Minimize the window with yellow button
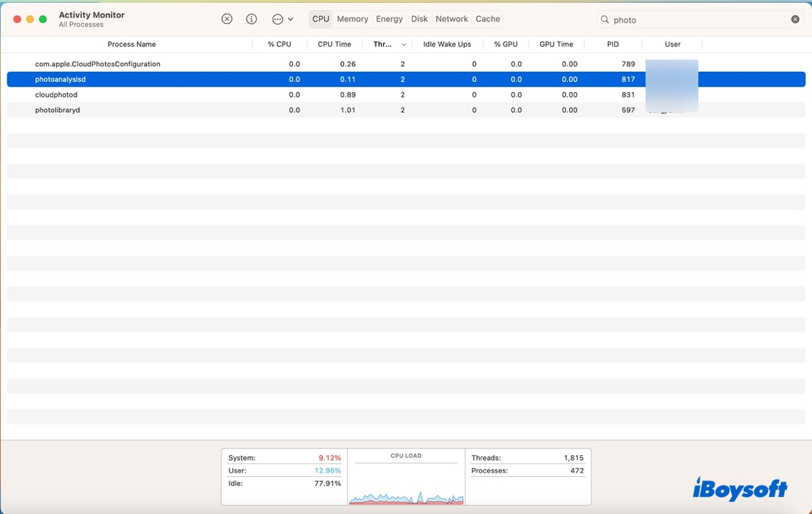Image resolution: width=812 pixels, height=514 pixels. point(30,19)
